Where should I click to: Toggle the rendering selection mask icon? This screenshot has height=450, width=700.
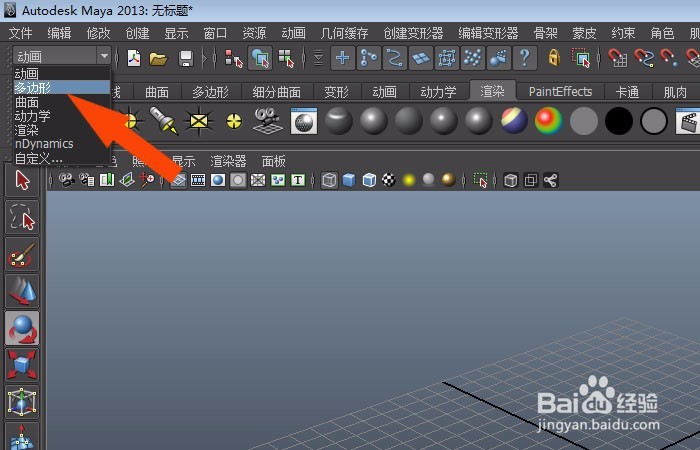tap(498, 58)
